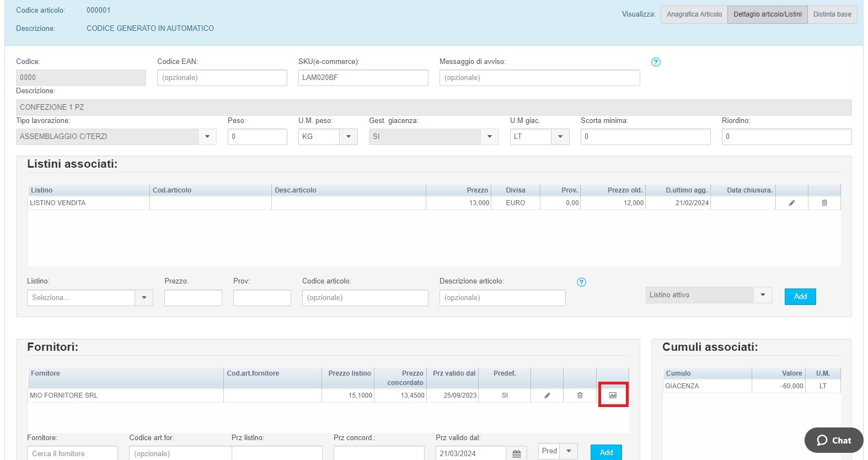Open the U.M. peso KG dropdown

pyautogui.click(x=349, y=137)
